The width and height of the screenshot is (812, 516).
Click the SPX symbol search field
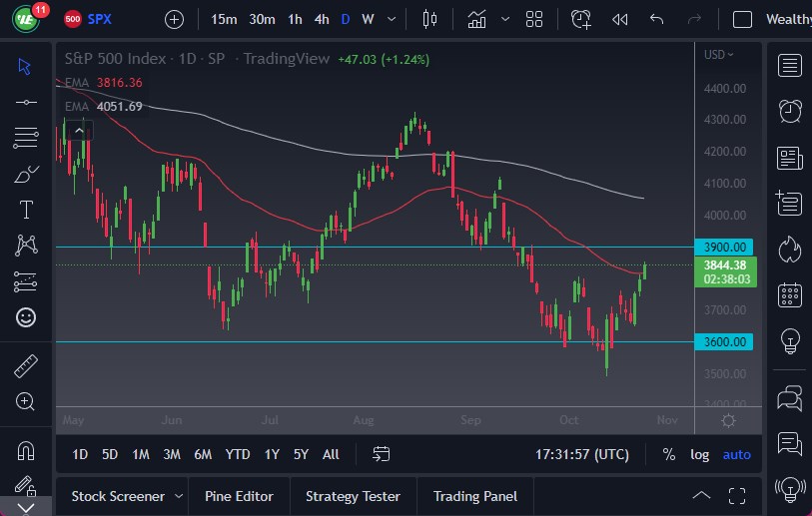tap(100, 19)
